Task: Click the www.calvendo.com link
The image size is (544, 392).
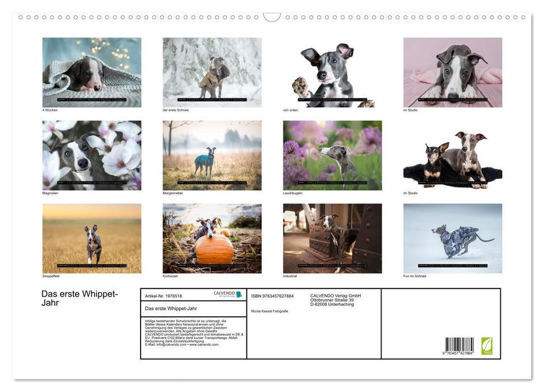Action: click(205, 345)
